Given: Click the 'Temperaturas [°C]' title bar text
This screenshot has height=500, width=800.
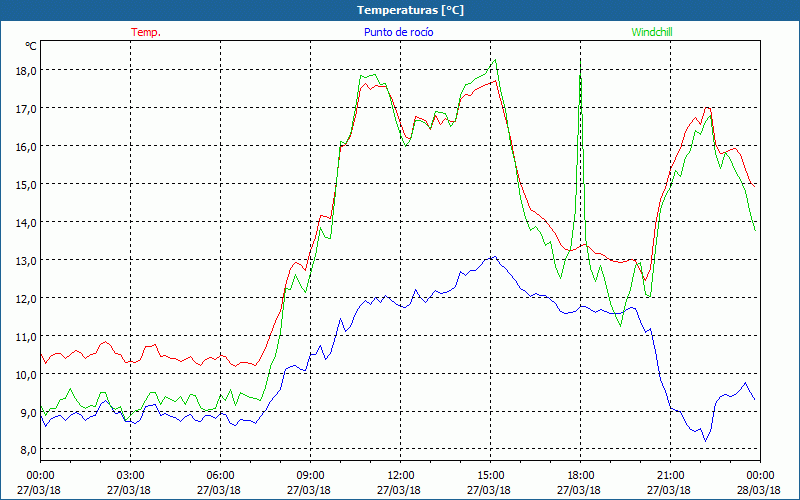Looking at the screenshot, I should (x=410, y=10).
